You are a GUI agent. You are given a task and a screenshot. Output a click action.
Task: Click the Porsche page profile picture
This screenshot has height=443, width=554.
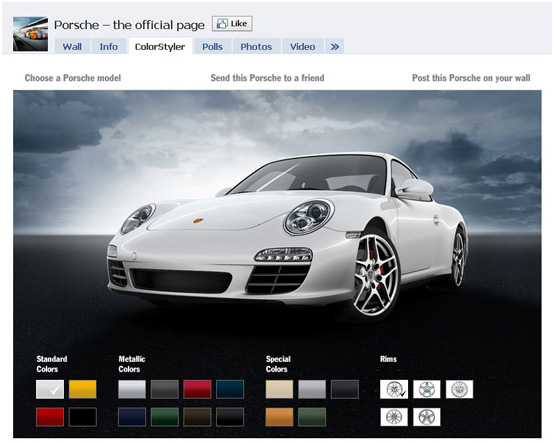pos(30,34)
